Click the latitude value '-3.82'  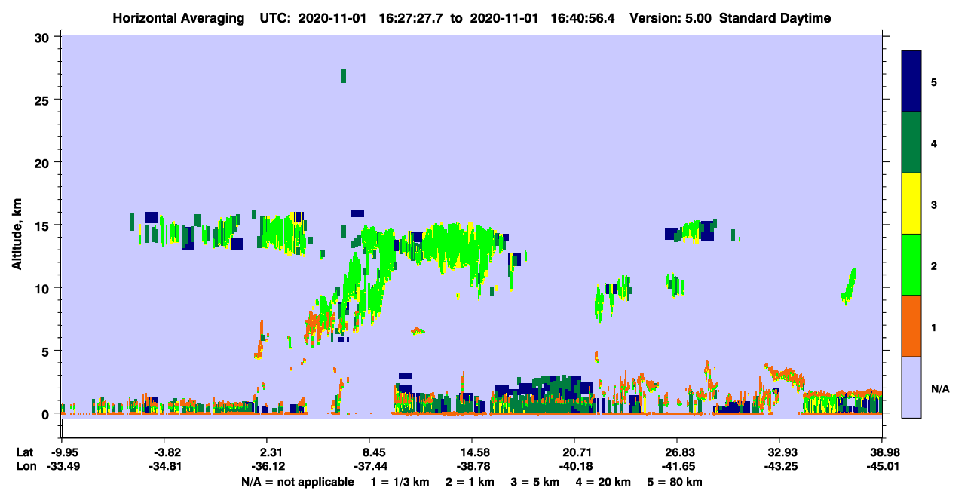pos(164,452)
